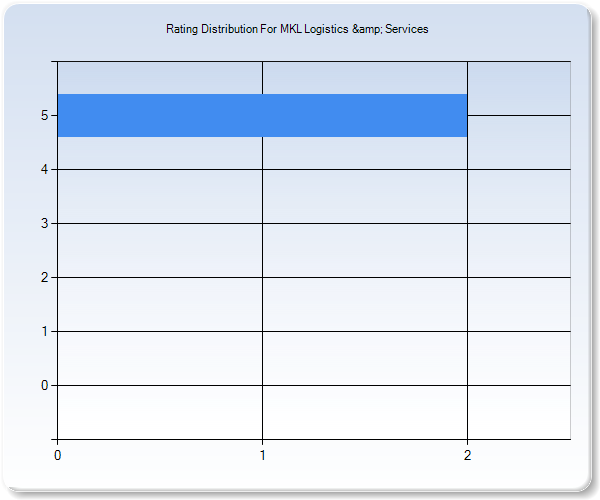This screenshot has width=600, height=500.
Task: Select the y-axis label 1
Action: pos(44,331)
